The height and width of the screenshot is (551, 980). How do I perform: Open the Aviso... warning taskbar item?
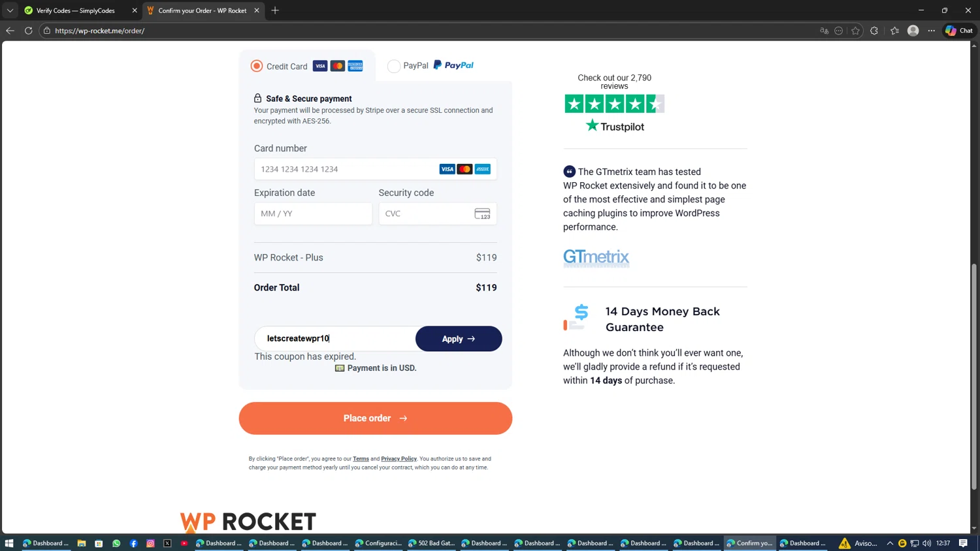[858, 543]
